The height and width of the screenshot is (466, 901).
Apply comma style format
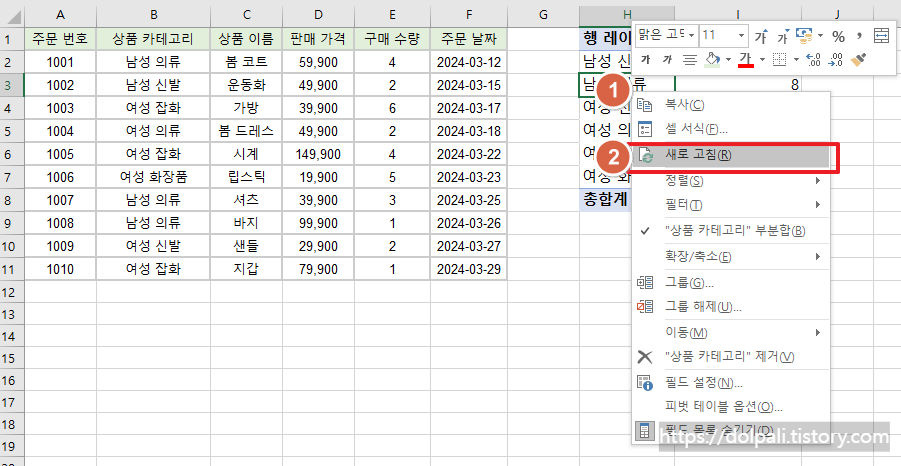click(860, 37)
